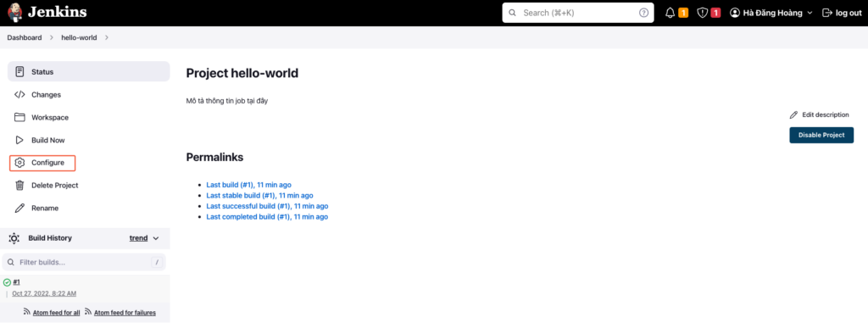The image size is (868, 323).
Task: Click the Project hello-world heading
Action: (x=242, y=73)
